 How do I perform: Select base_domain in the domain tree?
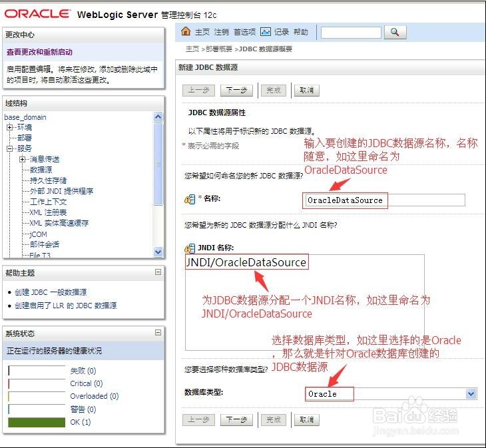[x=25, y=117]
